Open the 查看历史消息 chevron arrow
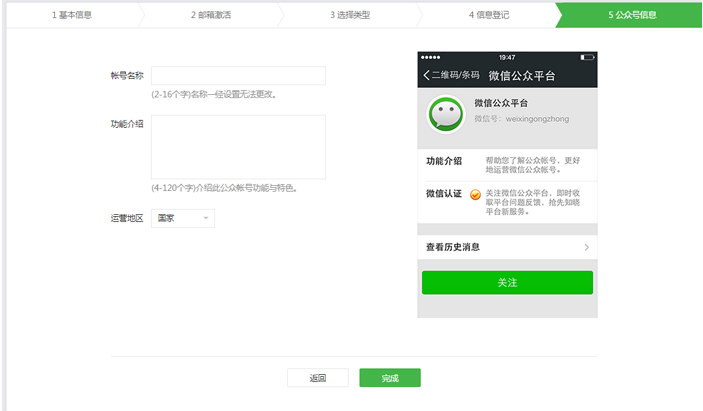 (586, 247)
